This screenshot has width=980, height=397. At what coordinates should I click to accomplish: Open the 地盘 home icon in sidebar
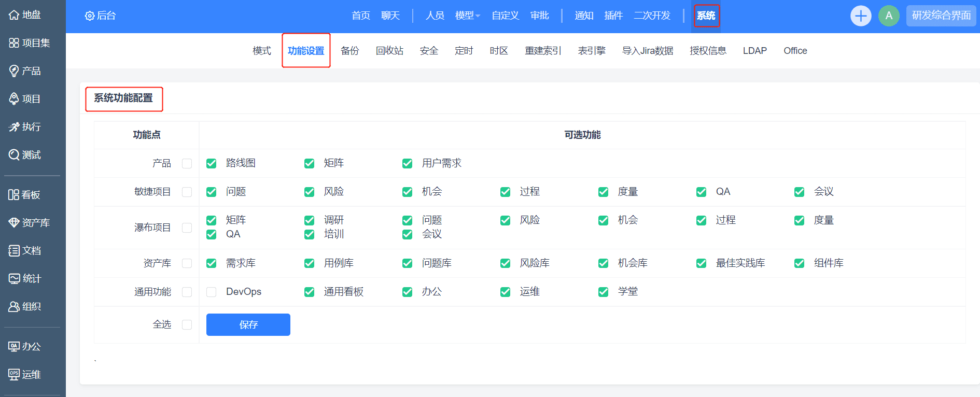coord(14,15)
